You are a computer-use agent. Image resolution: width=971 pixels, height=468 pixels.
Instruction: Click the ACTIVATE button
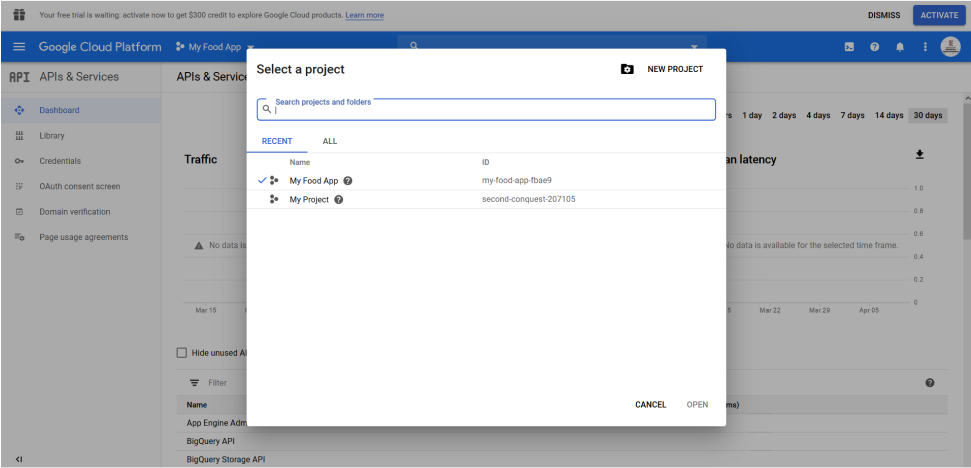[939, 15]
